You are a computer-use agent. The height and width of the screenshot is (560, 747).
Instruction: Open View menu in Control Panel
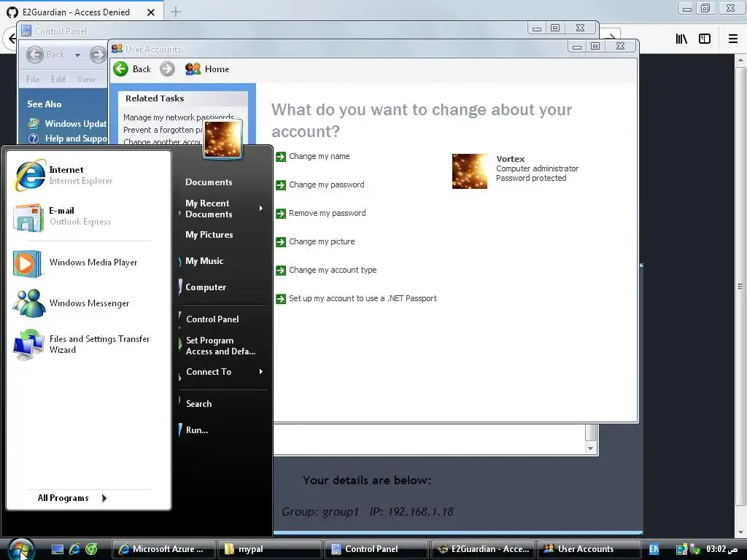(86, 79)
